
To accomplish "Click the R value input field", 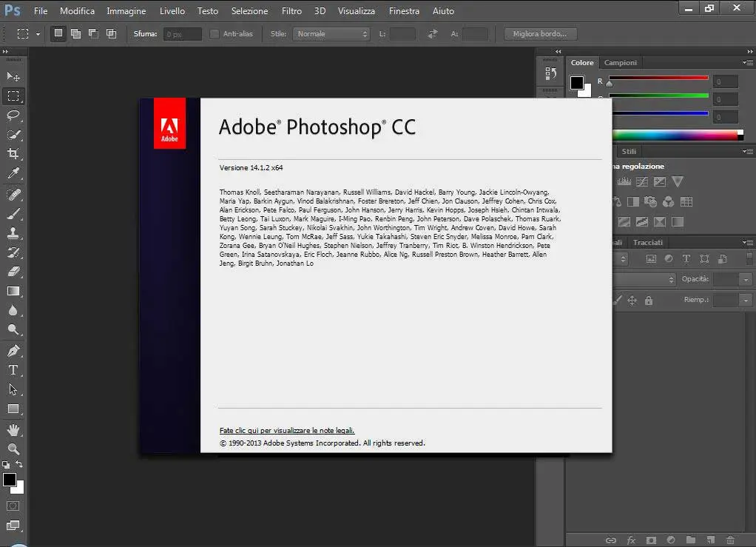I will tap(726, 81).
